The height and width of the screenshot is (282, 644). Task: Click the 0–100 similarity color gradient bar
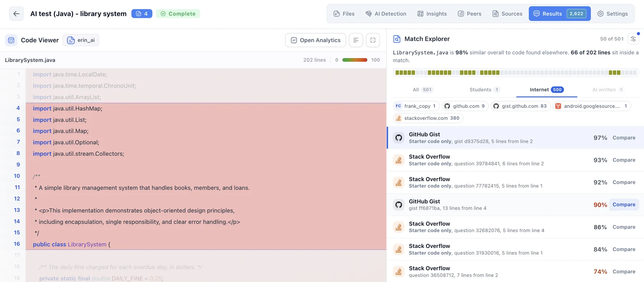click(355, 60)
